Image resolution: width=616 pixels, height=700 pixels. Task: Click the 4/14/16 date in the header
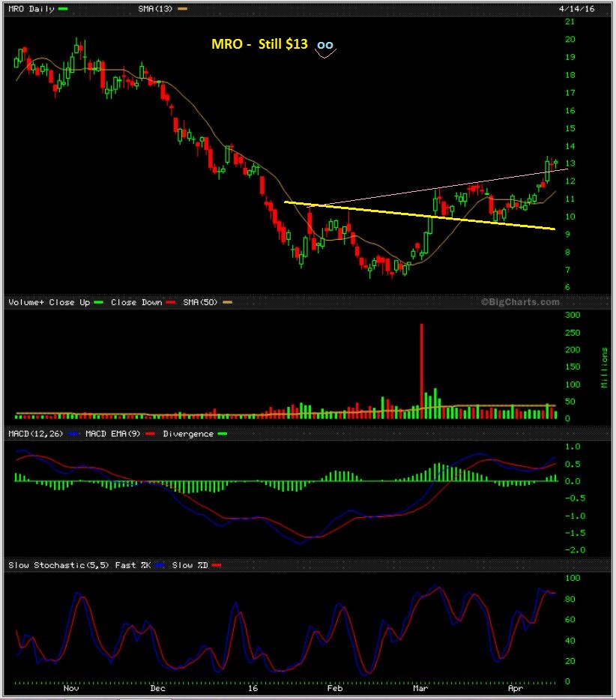point(576,9)
